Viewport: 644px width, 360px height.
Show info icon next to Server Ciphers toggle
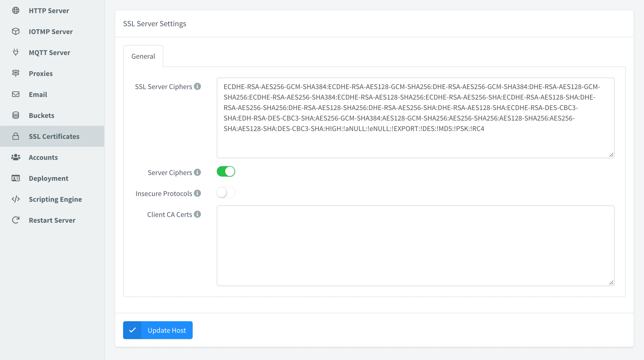(x=197, y=172)
